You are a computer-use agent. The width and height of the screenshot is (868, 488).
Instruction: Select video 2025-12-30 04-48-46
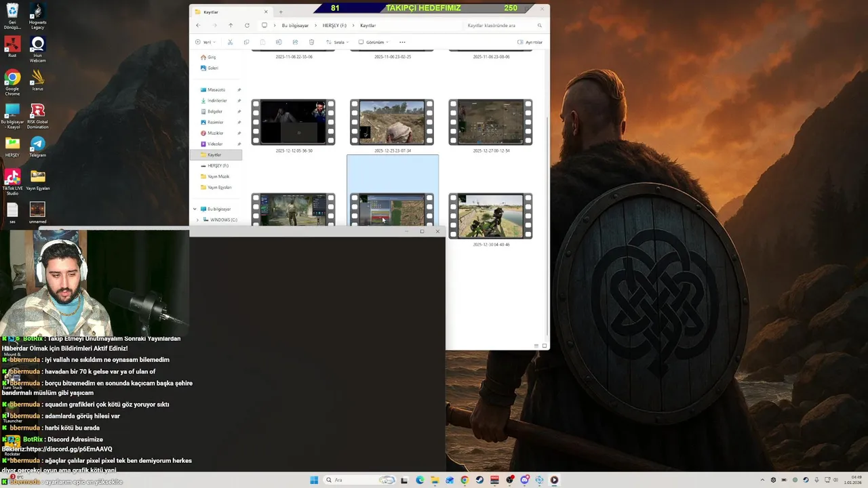point(490,216)
